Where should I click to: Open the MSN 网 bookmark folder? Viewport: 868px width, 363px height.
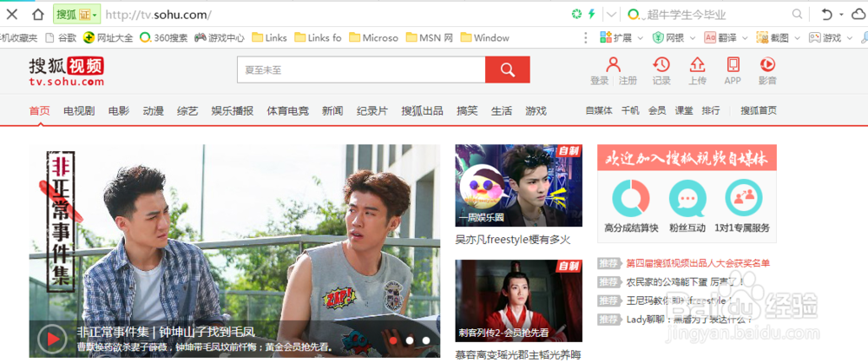point(429,37)
